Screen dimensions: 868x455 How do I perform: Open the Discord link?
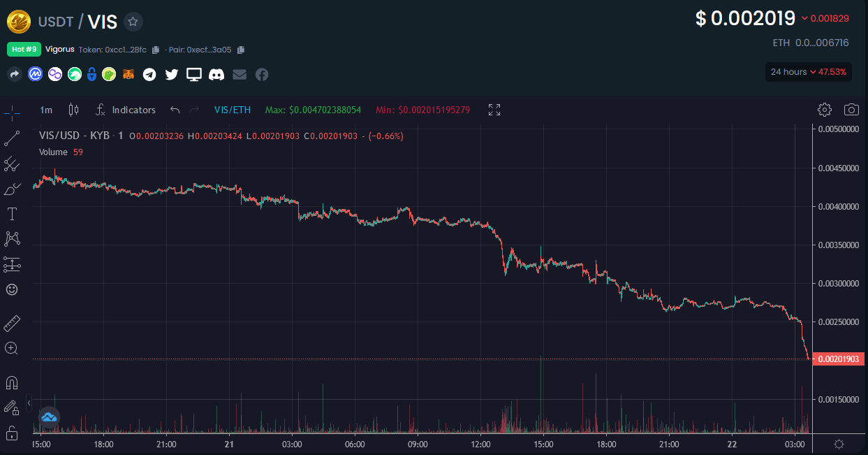coord(216,74)
